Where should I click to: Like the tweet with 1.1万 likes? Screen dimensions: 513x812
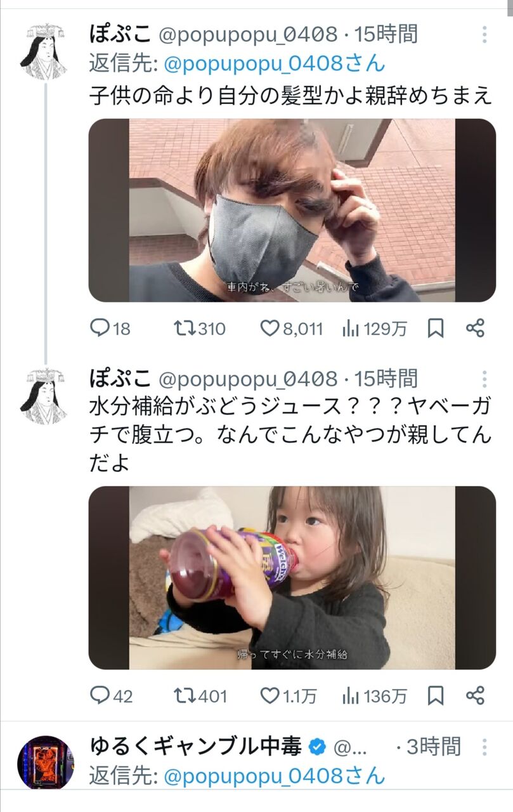[271, 696]
